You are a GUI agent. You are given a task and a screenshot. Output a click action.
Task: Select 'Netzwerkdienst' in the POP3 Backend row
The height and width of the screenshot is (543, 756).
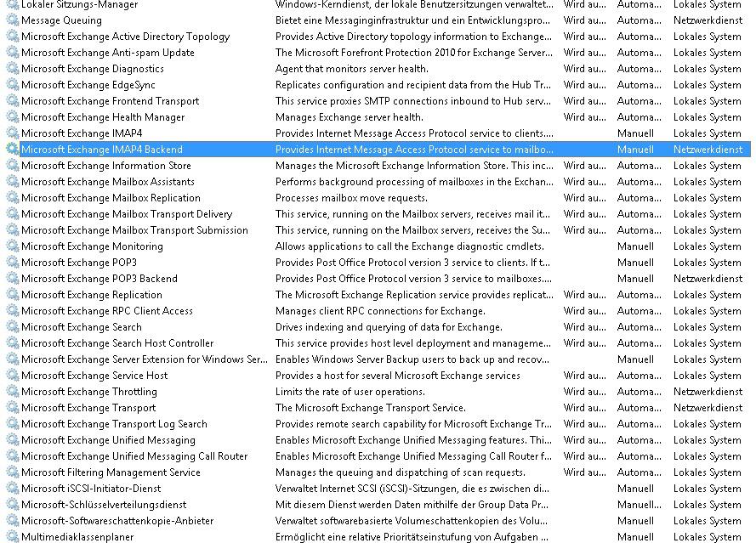point(708,279)
